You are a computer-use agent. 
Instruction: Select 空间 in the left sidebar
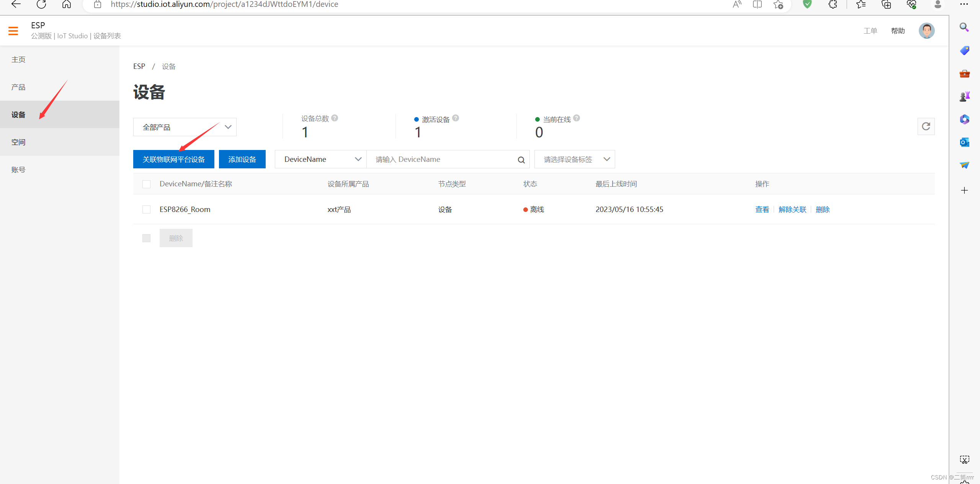coord(18,142)
